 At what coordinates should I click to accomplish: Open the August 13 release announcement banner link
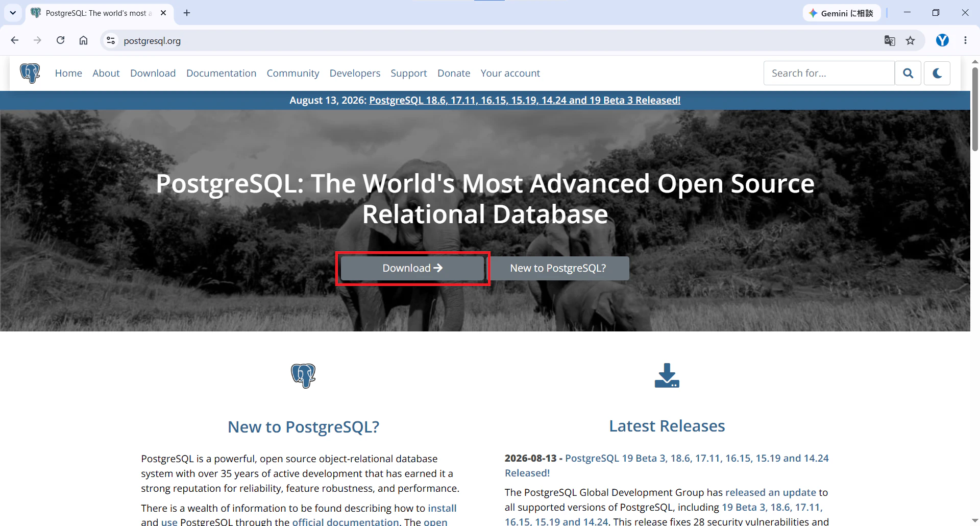click(525, 100)
